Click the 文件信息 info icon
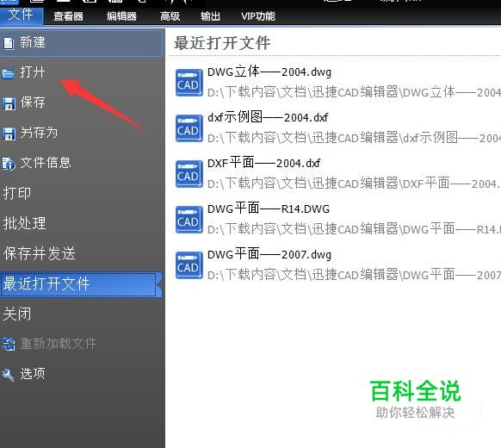Screen dimensions: 501x448 (x=9, y=164)
